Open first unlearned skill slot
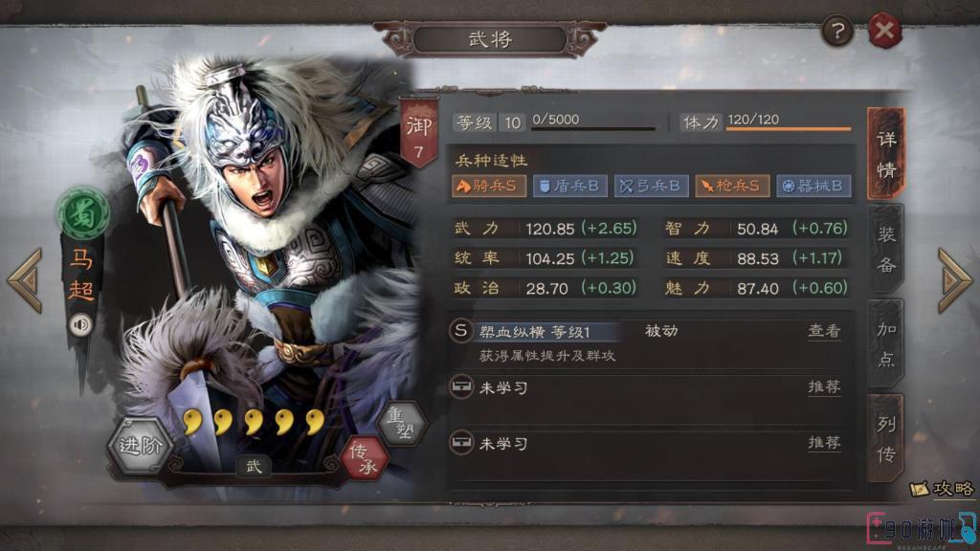 646,388
